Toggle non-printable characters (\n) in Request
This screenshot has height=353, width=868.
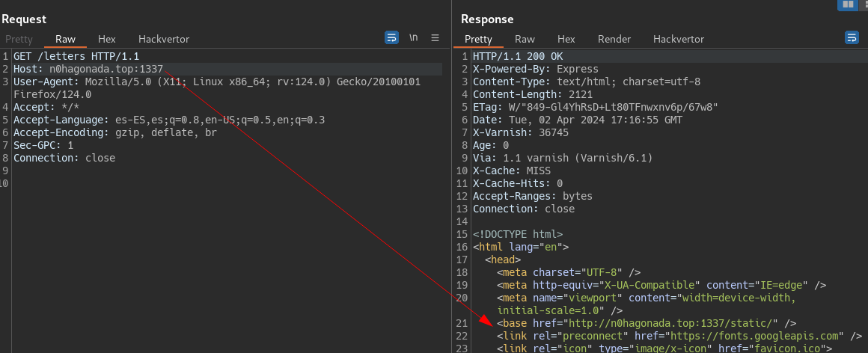[413, 38]
